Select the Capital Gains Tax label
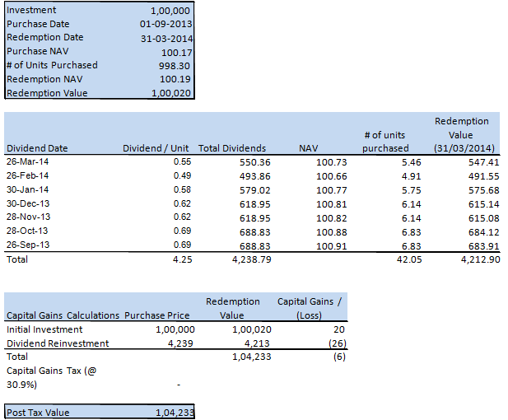 point(52,377)
